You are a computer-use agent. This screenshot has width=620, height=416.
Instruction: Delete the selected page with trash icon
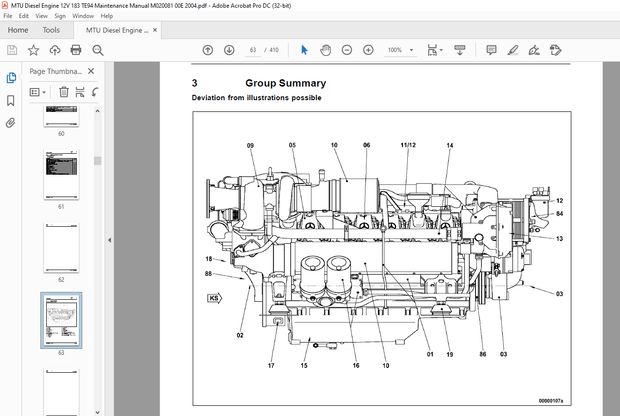[x=64, y=92]
